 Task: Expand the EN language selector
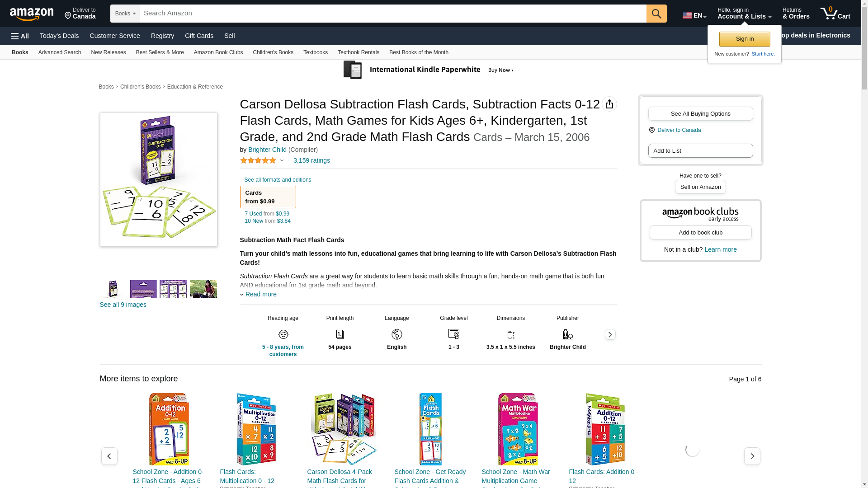694,15
